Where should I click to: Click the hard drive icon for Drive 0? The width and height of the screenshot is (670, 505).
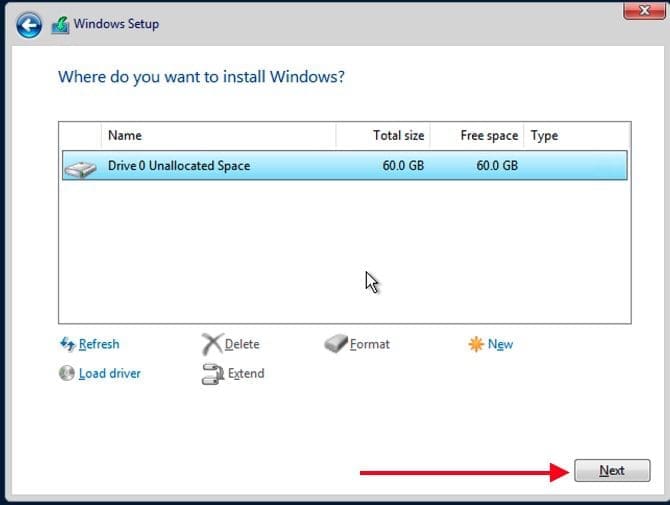point(81,166)
